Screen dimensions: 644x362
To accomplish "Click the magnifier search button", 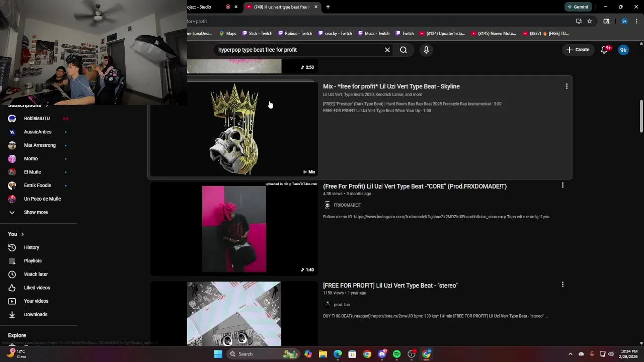I will coord(404,50).
